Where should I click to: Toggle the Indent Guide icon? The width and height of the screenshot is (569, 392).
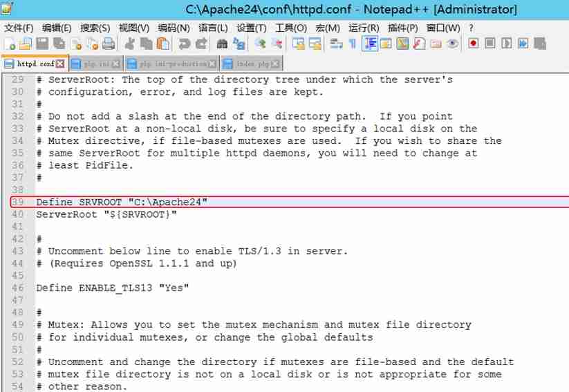coord(370,44)
